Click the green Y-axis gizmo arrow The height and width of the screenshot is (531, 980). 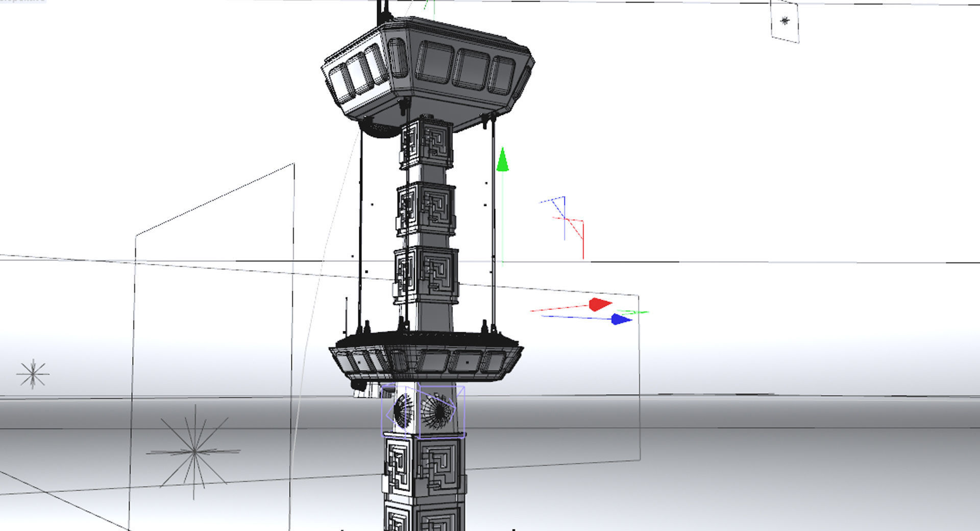pos(503,160)
